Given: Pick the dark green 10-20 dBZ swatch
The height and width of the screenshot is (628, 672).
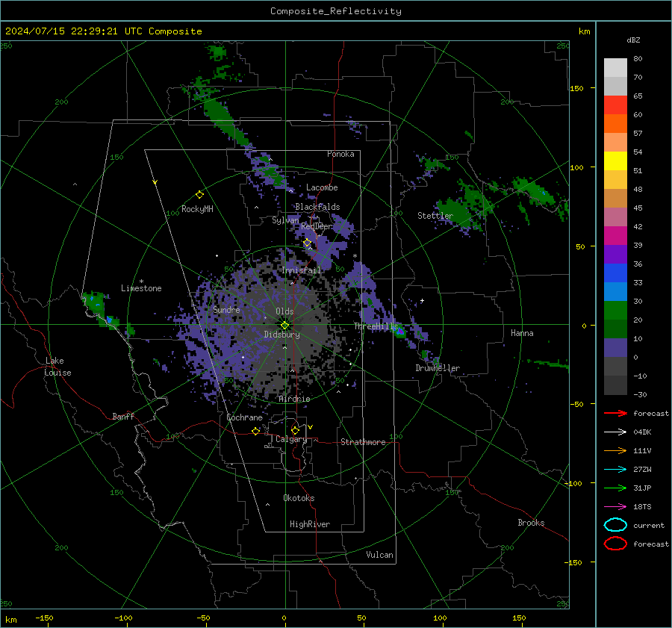Looking at the screenshot, I should [615, 329].
